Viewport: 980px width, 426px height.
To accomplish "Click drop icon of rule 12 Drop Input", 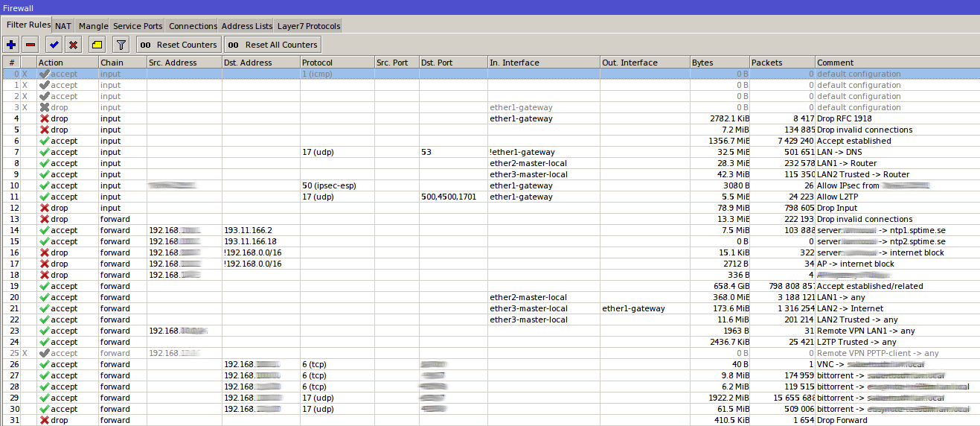I will [x=45, y=208].
